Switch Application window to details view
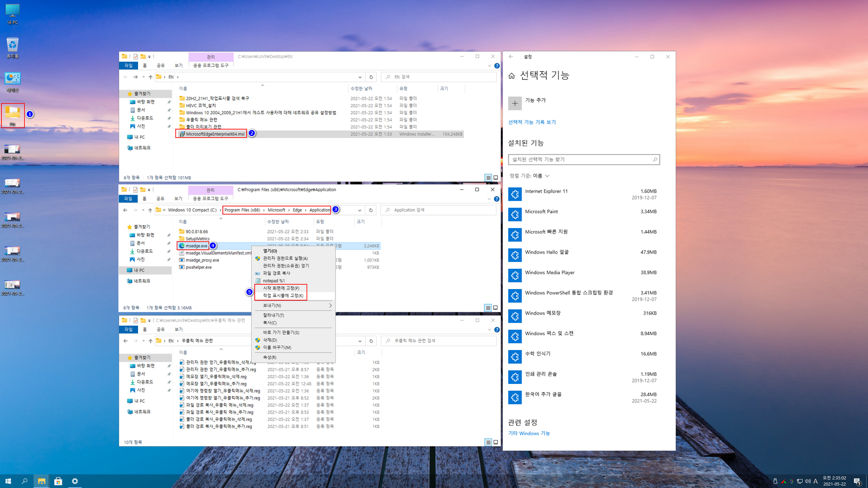Image resolution: width=868 pixels, height=488 pixels. click(488, 308)
